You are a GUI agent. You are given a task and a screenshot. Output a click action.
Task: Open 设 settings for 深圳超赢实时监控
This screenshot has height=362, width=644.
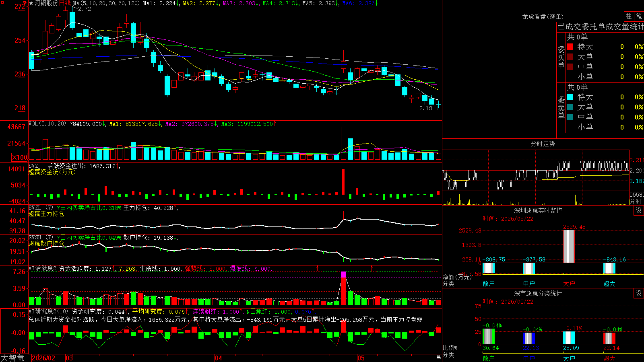point(639,210)
